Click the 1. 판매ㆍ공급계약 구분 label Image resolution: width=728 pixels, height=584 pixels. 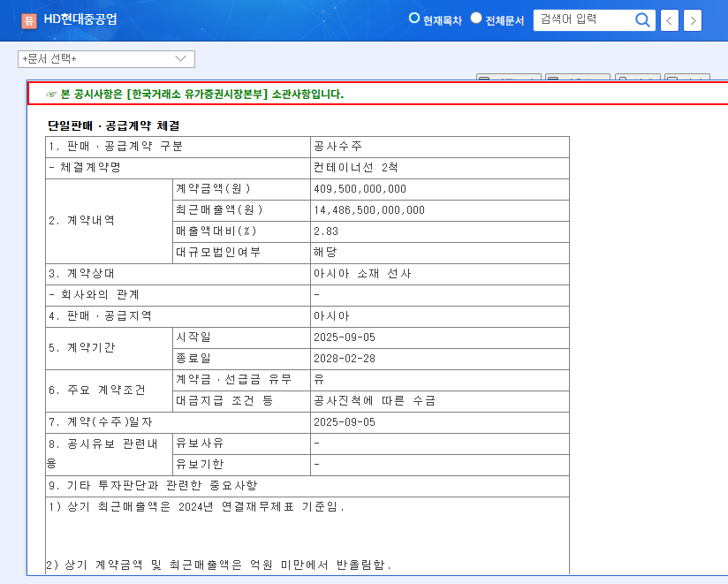point(116,147)
